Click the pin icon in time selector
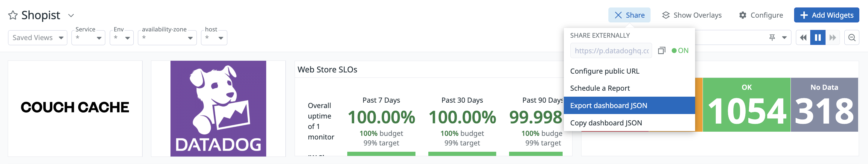The width and height of the screenshot is (868, 164). click(772, 37)
